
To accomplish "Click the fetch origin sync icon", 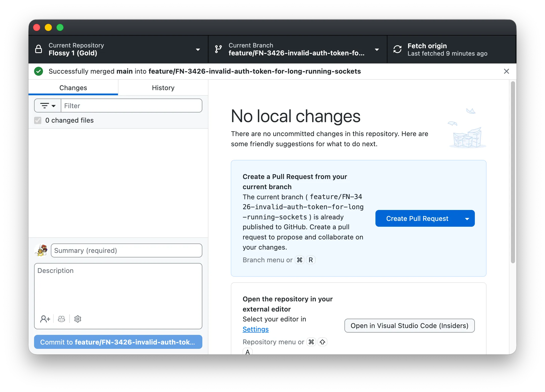I will pos(398,49).
